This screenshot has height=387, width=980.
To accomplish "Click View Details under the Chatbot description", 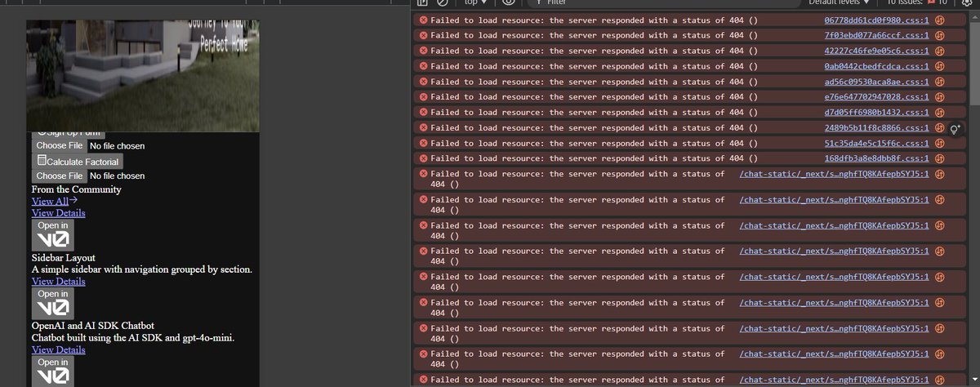I will 58,349.
